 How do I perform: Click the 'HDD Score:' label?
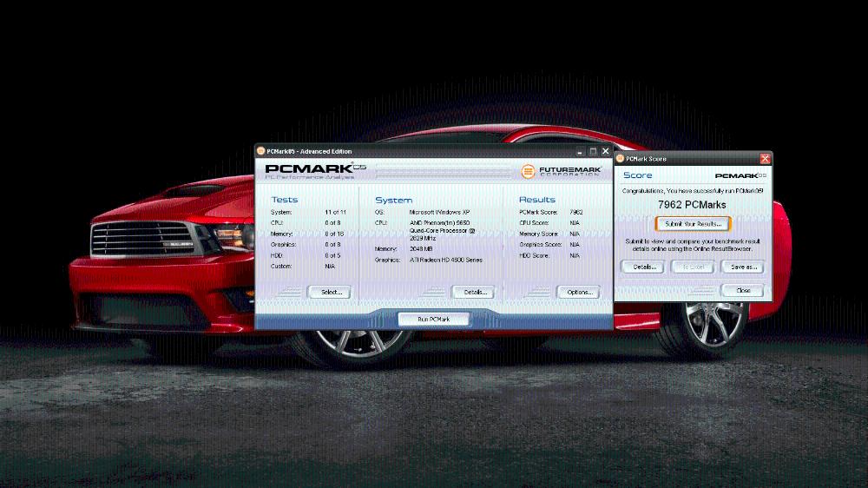tap(534, 255)
